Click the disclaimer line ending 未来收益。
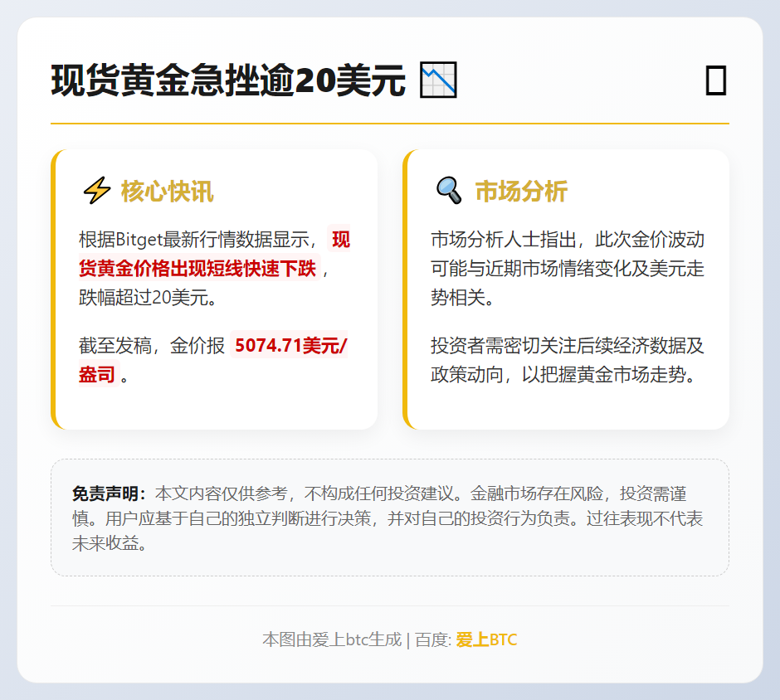Screen dimensions: 780x700 pos(110,543)
